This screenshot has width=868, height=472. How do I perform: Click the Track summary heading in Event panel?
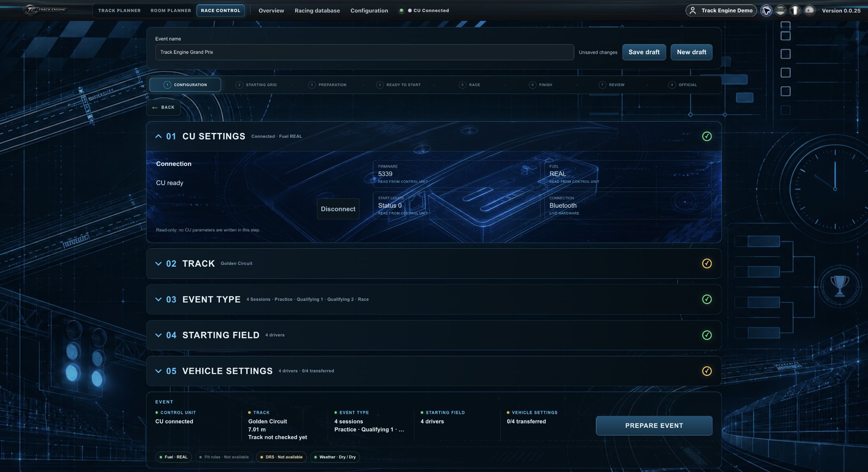[261, 413]
